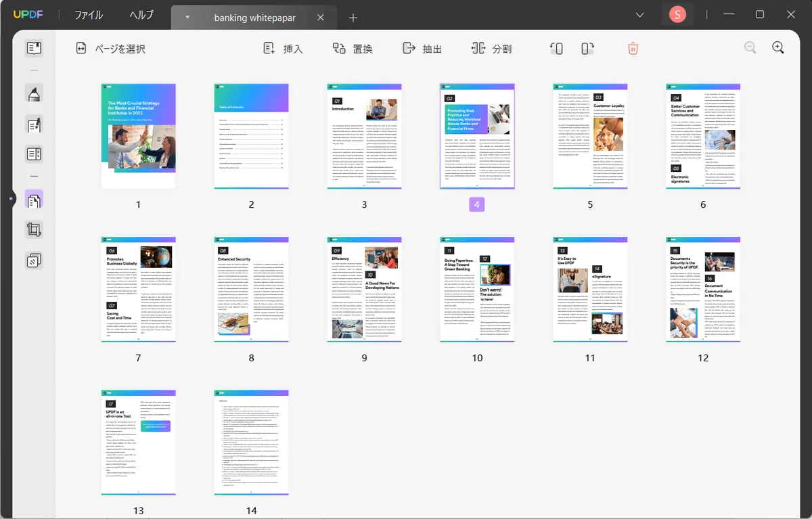Image resolution: width=812 pixels, height=519 pixels.
Task: Select page 12 Documents Security thumbnail
Action: point(703,289)
